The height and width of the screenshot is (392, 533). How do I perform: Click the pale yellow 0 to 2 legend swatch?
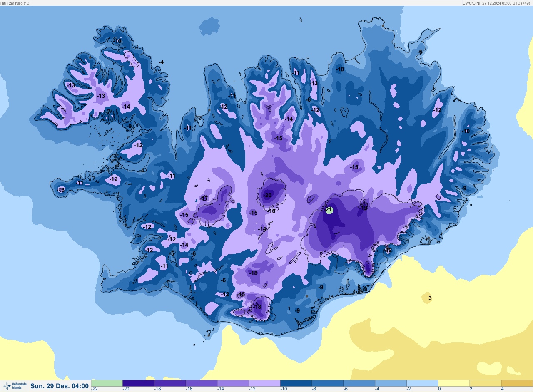coord(454,383)
